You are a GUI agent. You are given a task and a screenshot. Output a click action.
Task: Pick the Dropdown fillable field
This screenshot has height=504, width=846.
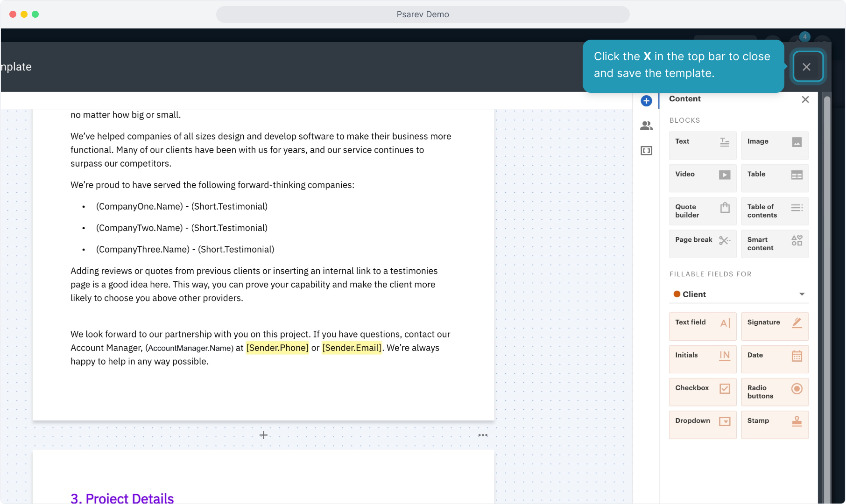pos(702,424)
